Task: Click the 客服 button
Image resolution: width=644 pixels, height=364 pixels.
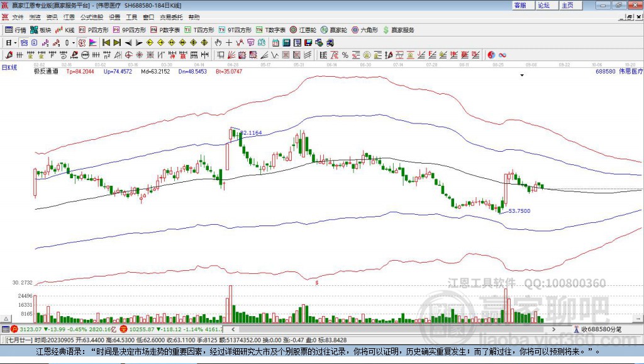Action: (x=523, y=5)
